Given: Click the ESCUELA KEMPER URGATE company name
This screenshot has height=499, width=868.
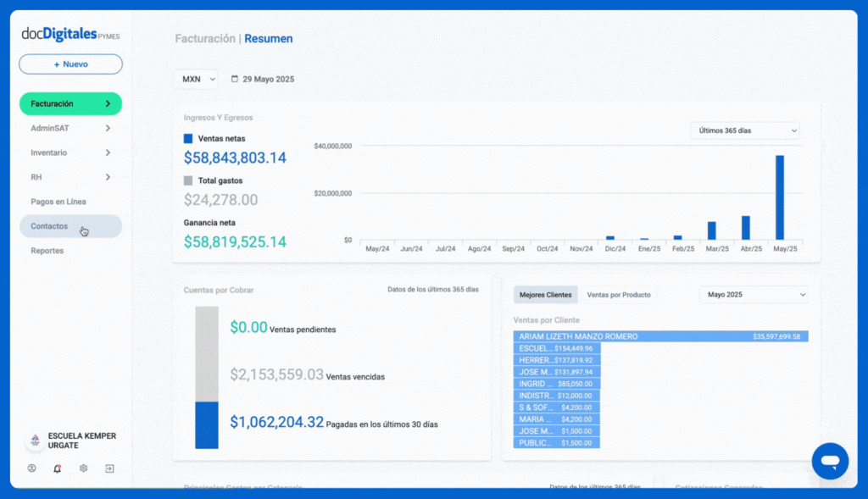Looking at the screenshot, I should (x=82, y=441).
